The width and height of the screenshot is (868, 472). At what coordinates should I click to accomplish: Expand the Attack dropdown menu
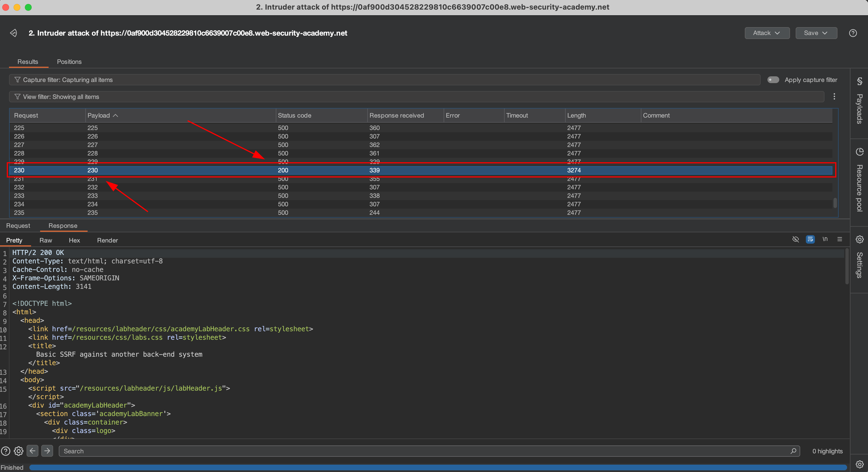pyautogui.click(x=767, y=33)
